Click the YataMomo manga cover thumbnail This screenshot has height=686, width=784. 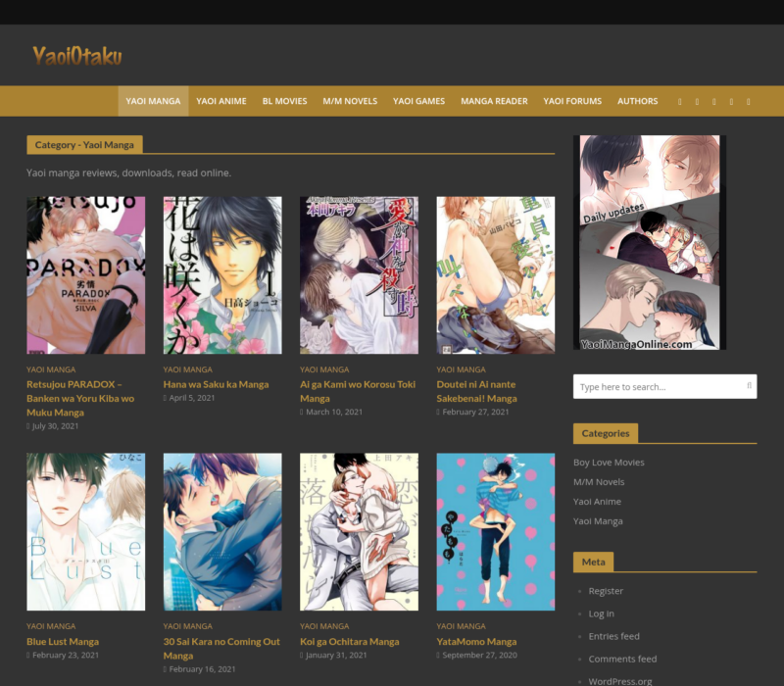[495, 531]
